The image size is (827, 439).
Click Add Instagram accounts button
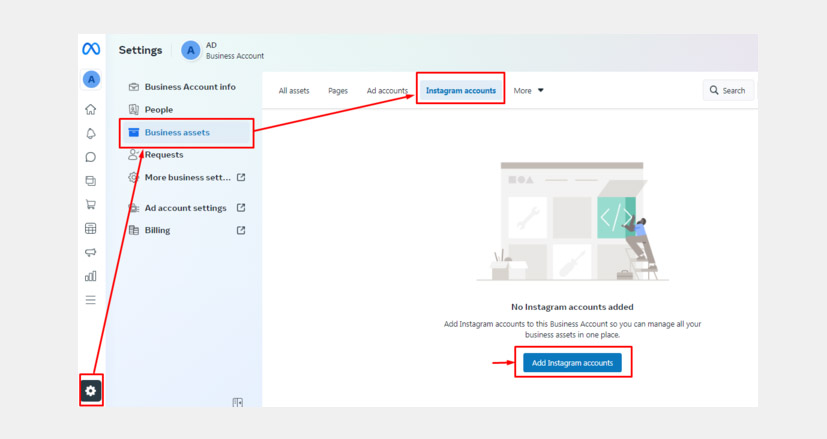[572, 363]
